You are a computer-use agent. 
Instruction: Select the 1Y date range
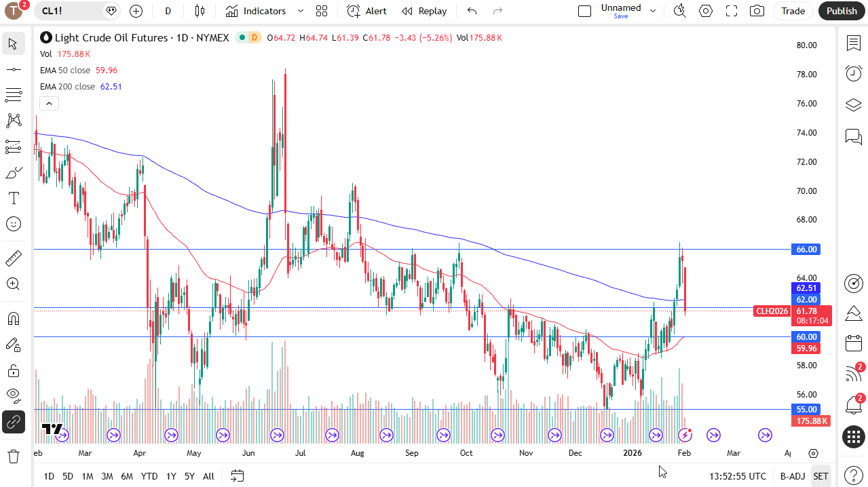171,476
